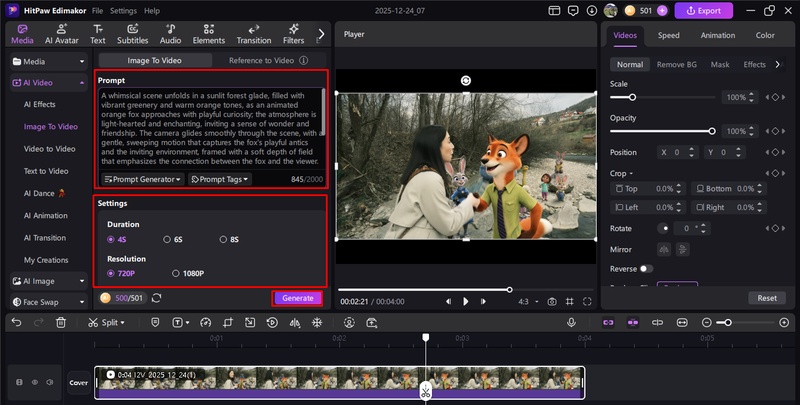The width and height of the screenshot is (800, 405).
Task: Open the Prompt Tags dropdown
Action: point(220,179)
